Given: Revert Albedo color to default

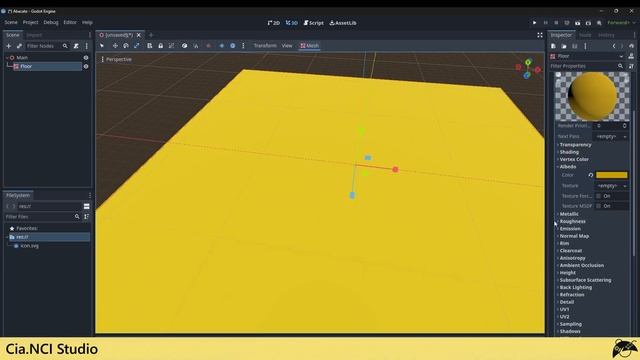Looking at the screenshot, I should coord(591,175).
